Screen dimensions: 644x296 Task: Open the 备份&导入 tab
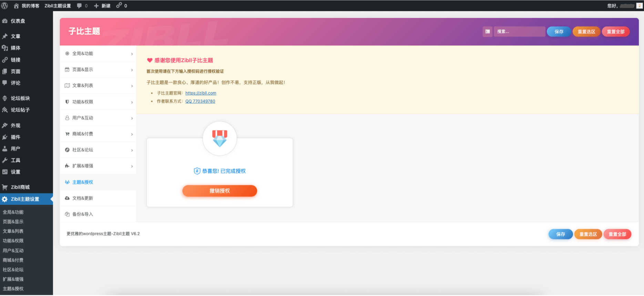[x=83, y=214]
